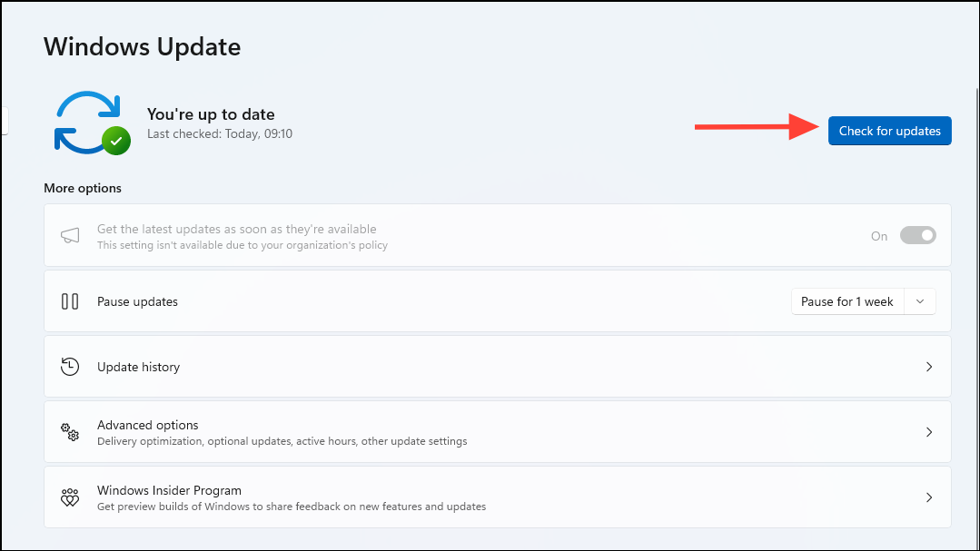Screen dimensions: 980x551
Task: Click the pause icon in Pause updates row
Action: pyautogui.click(x=70, y=301)
